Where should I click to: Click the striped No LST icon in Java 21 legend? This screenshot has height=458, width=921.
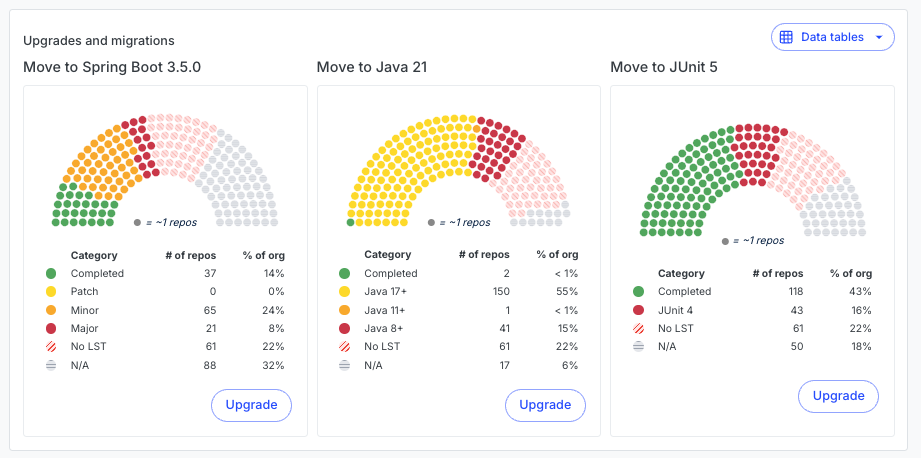click(x=345, y=347)
